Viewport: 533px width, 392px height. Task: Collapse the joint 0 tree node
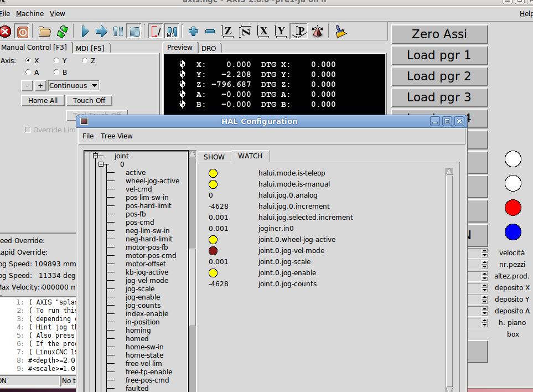tap(101, 164)
